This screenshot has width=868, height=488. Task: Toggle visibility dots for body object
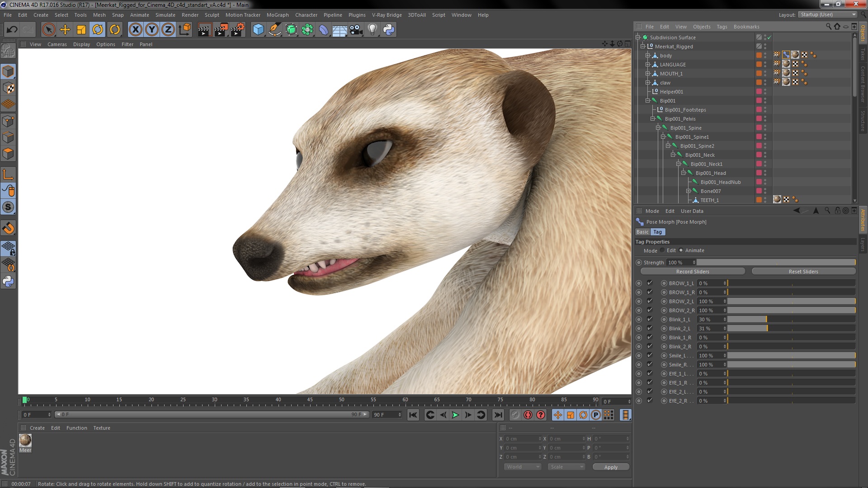pyautogui.click(x=765, y=55)
